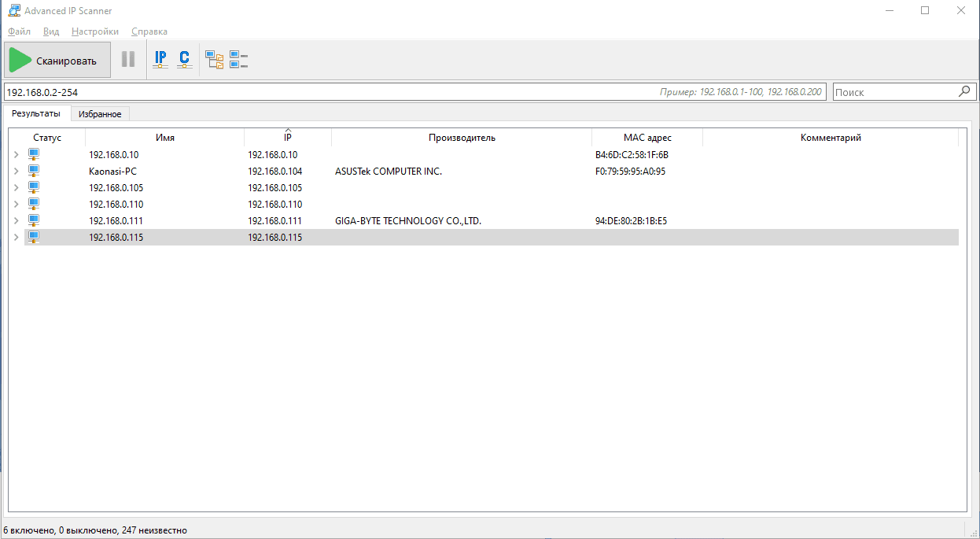Click the computer icon for Kaonasi-PC

[x=34, y=172]
